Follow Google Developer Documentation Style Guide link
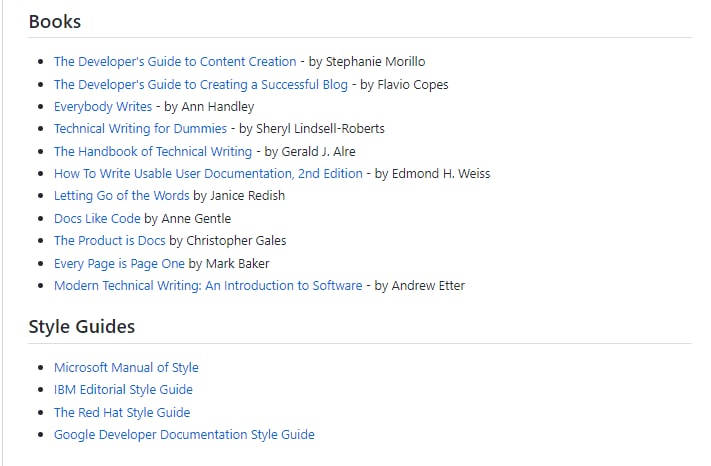Viewport: 711px width, 466px height. pyautogui.click(x=184, y=435)
